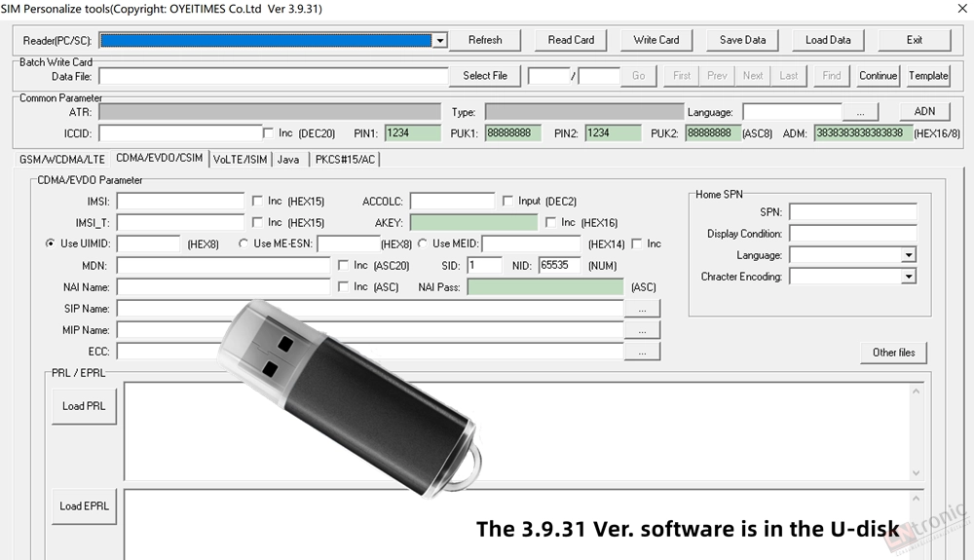
Task: Expand the Chracter Encoding dropdown
Action: click(909, 277)
